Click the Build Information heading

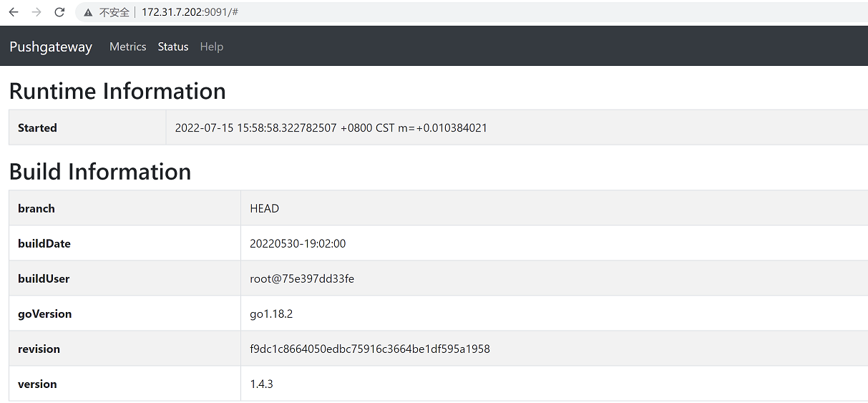tap(100, 172)
